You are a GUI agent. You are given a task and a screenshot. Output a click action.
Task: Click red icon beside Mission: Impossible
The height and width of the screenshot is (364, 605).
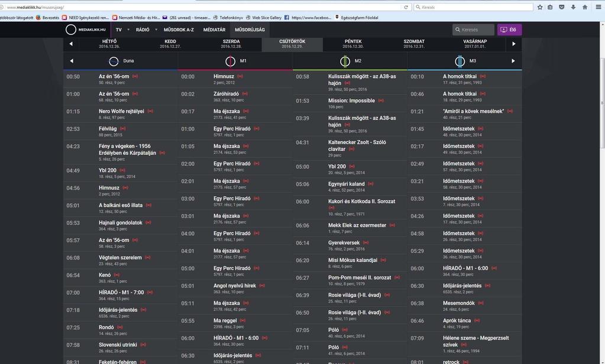point(381,100)
